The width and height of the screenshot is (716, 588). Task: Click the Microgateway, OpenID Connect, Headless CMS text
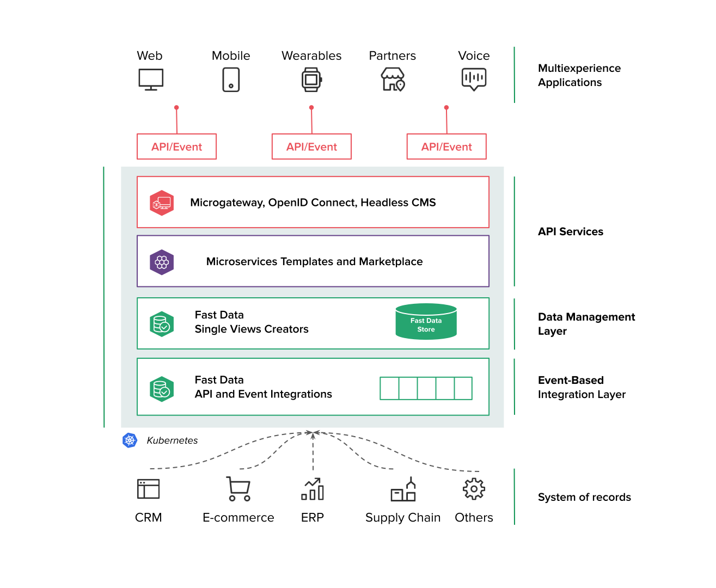tap(313, 203)
